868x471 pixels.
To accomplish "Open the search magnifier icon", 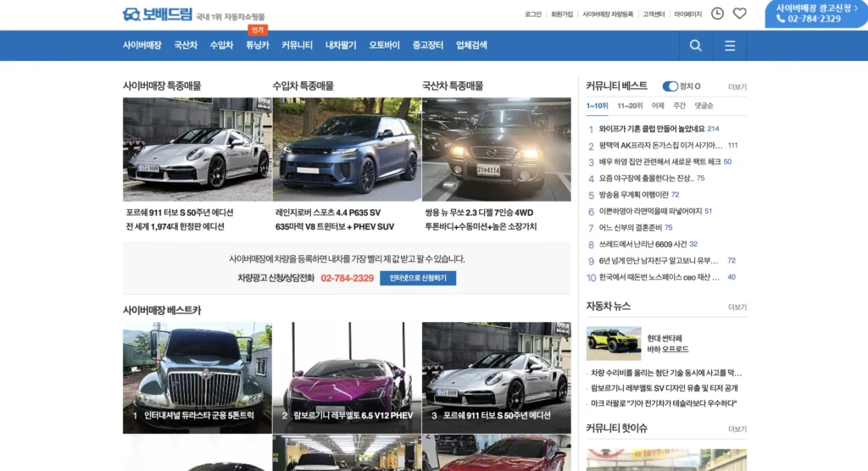I will click(695, 46).
